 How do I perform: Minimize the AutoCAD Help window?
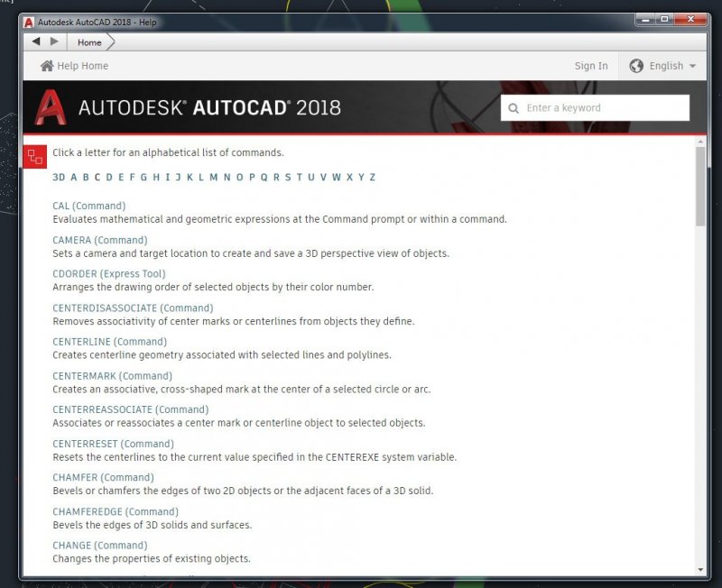[645, 19]
